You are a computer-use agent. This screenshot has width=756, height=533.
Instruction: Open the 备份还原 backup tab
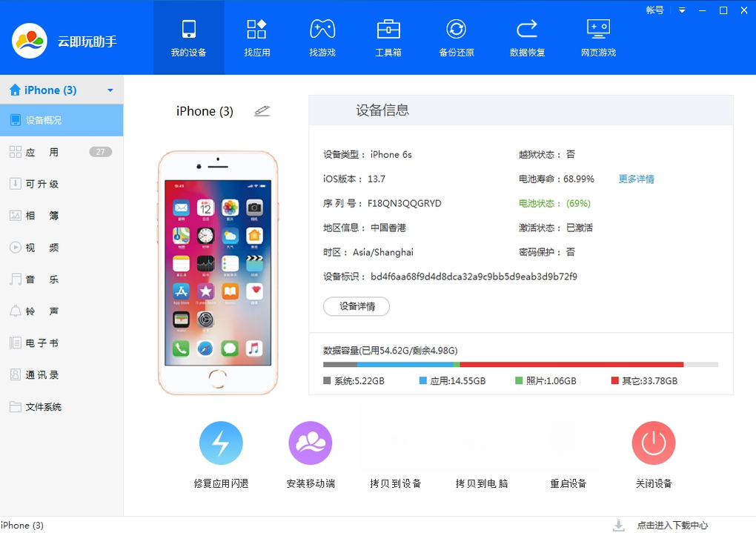click(456, 38)
